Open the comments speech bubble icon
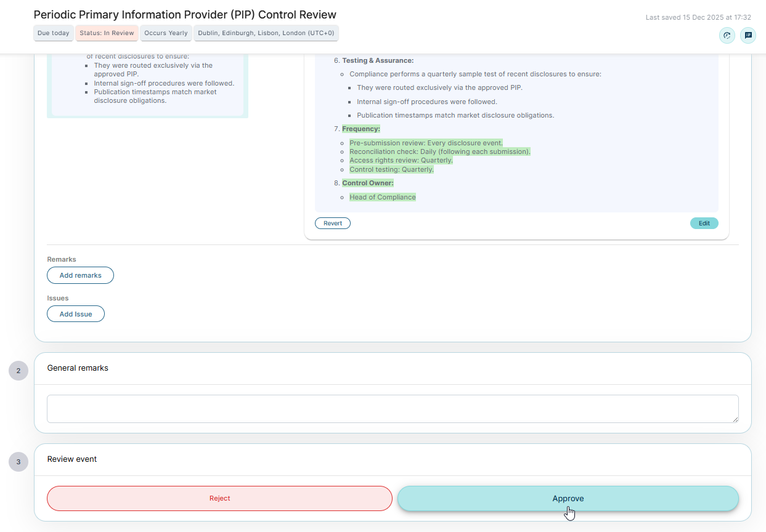Image resolution: width=766 pixels, height=532 pixels. [x=748, y=35]
